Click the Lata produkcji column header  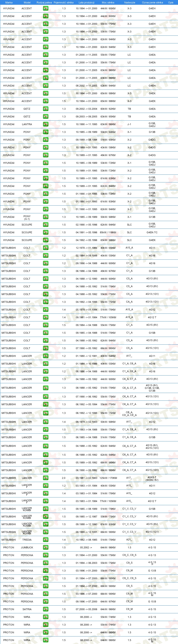coord(86,2)
